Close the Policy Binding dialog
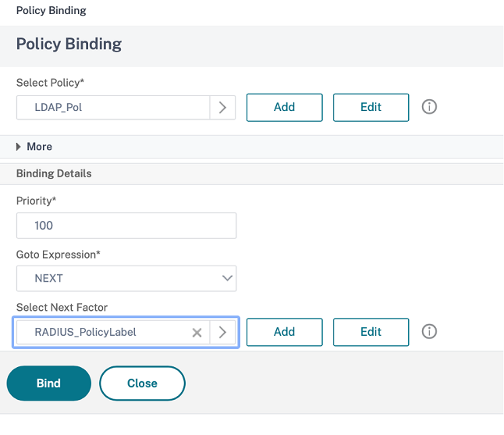The width and height of the screenshot is (504, 435). (142, 383)
